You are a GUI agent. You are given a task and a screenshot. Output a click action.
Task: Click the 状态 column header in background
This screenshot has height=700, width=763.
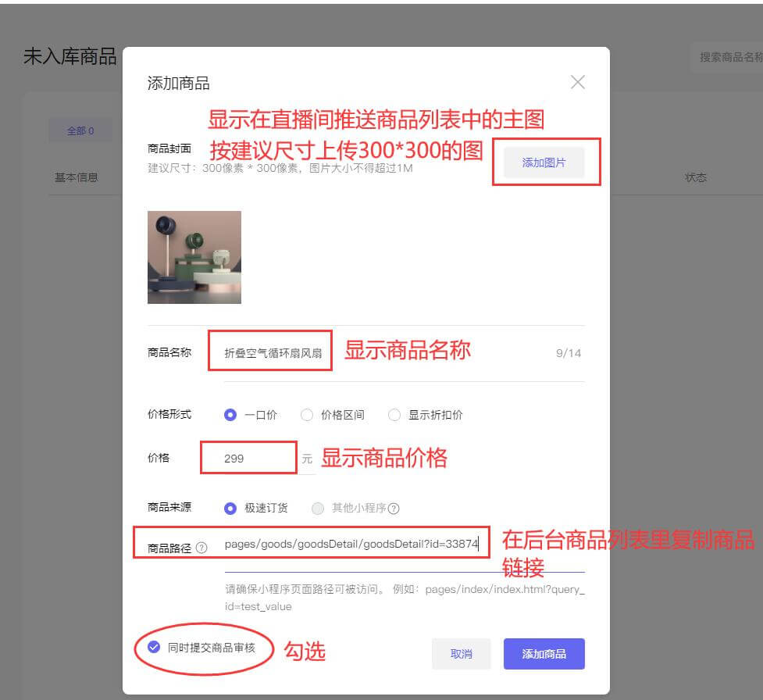695,177
